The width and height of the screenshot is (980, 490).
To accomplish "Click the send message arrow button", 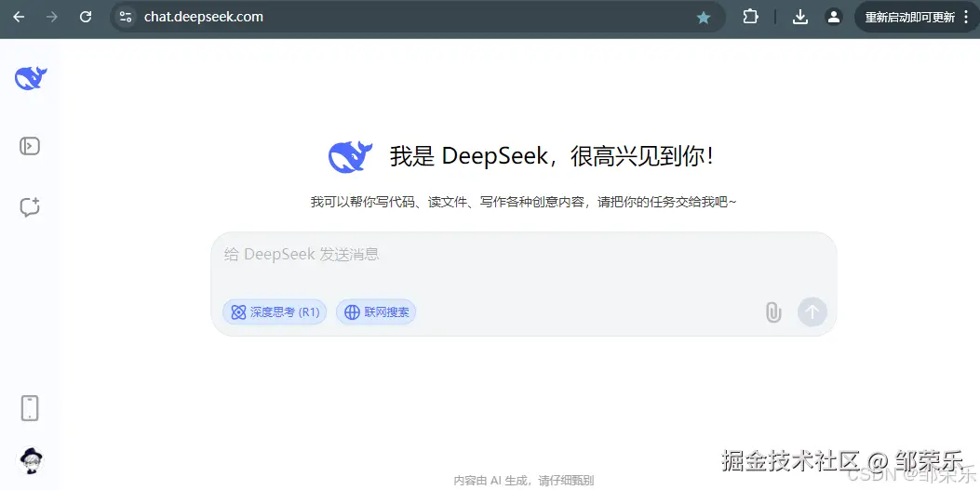I will click(812, 312).
